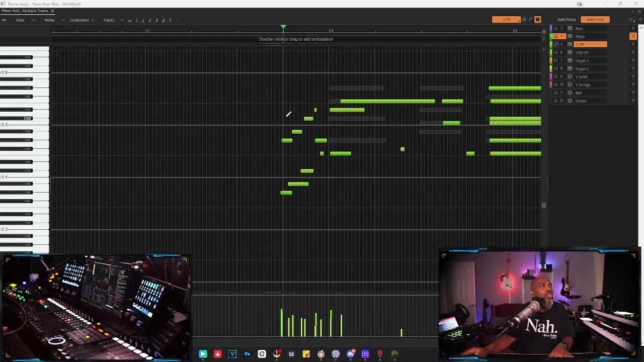Click the Auto Focus button
This screenshot has width=644, height=362.
tap(567, 20)
